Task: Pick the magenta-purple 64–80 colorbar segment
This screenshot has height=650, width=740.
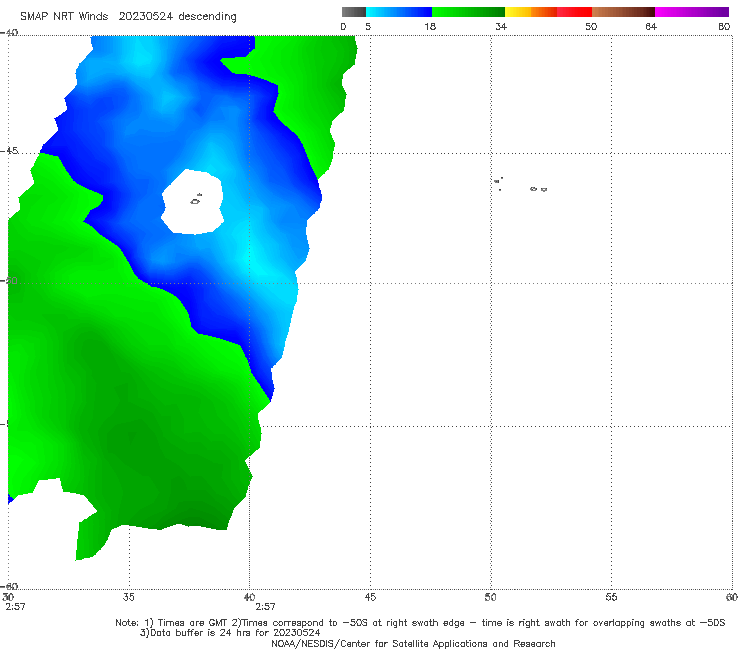Action: click(x=692, y=12)
